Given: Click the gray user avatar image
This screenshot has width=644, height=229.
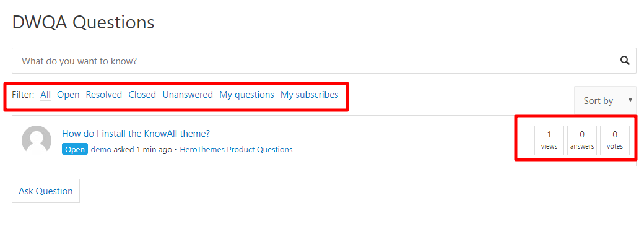Looking at the screenshot, I should 37,140.
